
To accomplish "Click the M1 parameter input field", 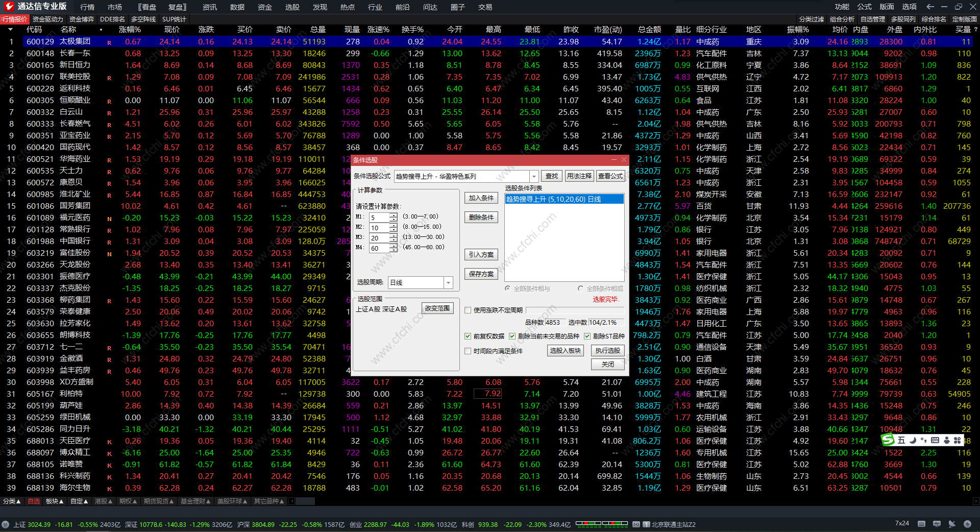I will pyautogui.click(x=379, y=217).
